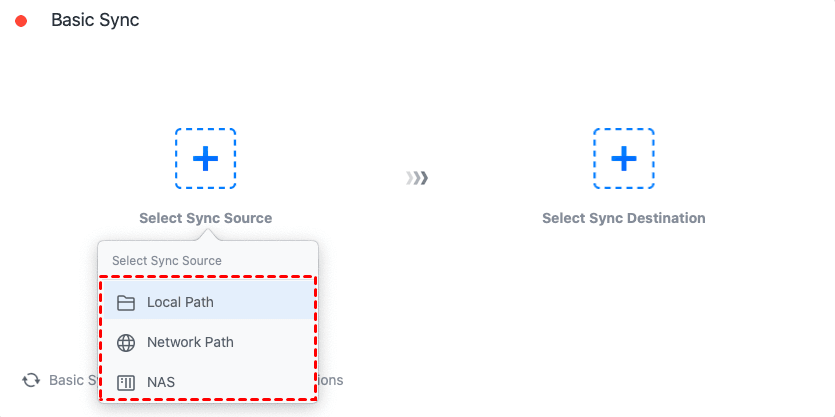Choose the Local Path text in popup
835x417 pixels.
pyautogui.click(x=180, y=302)
